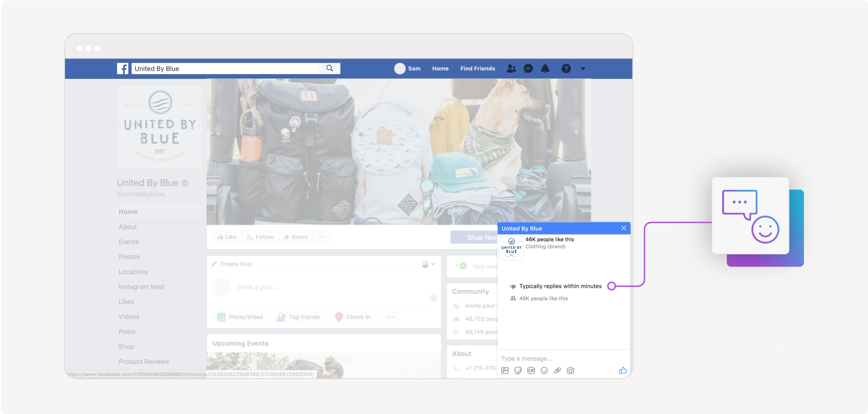868x414 pixels.
Task: Select Home in the page sidebar
Action: pos(158,212)
